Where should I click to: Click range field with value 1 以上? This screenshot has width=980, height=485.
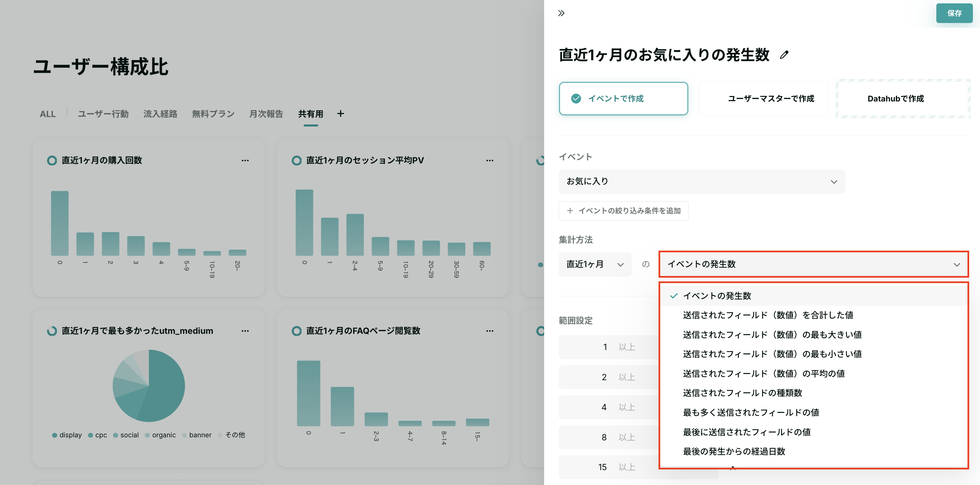pyautogui.click(x=609, y=347)
